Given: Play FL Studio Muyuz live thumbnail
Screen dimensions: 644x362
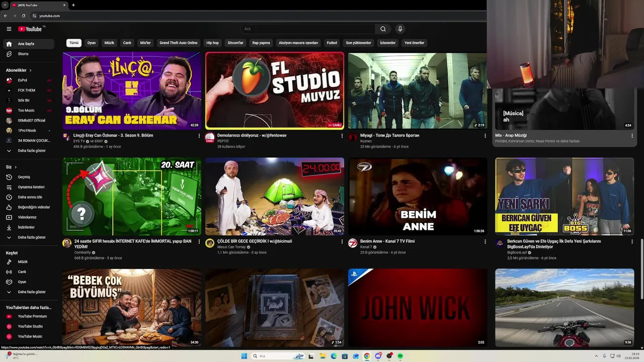Looking at the screenshot, I should click(275, 90).
